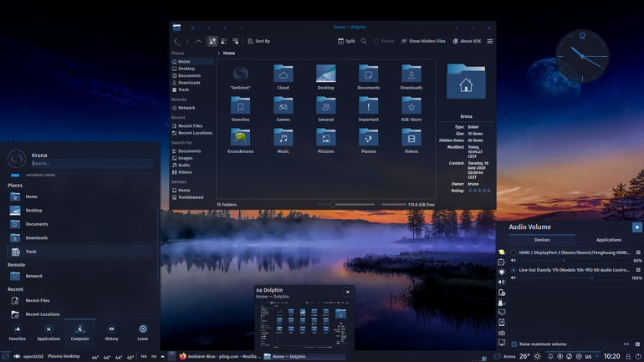Switch Dolphin to icons view mode

[212, 41]
